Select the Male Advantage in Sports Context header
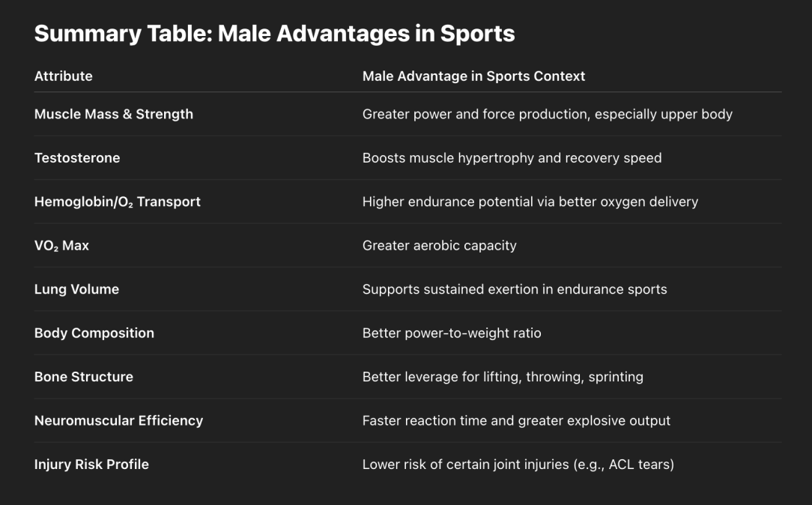Image resolution: width=812 pixels, height=505 pixels. pos(473,76)
